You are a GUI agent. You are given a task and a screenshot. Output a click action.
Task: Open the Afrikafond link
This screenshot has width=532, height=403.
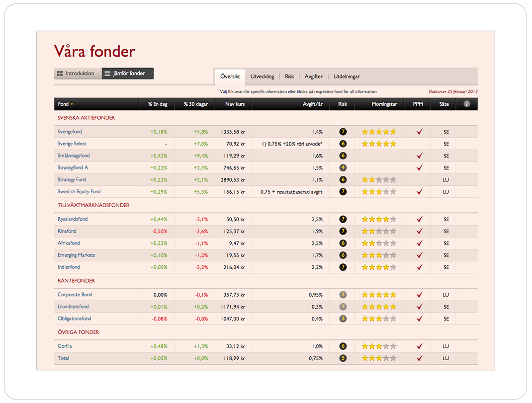pyautogui.click(x=69, y=243)
